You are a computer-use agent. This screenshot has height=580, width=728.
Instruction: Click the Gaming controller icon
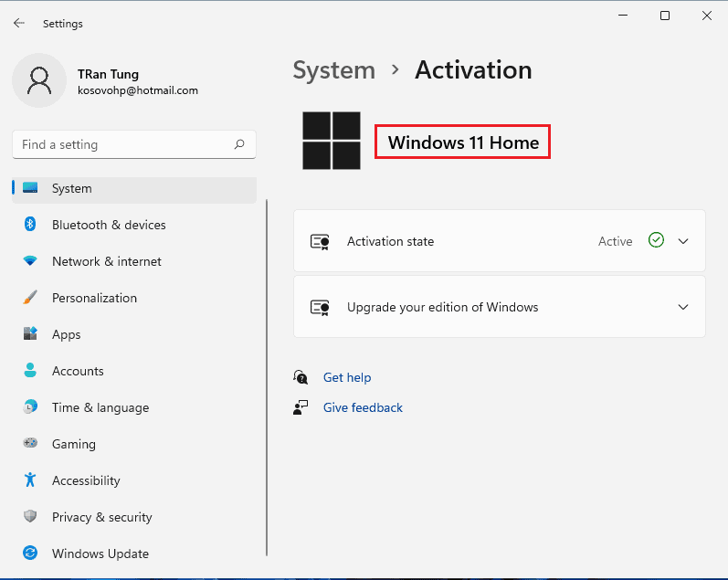30,444
